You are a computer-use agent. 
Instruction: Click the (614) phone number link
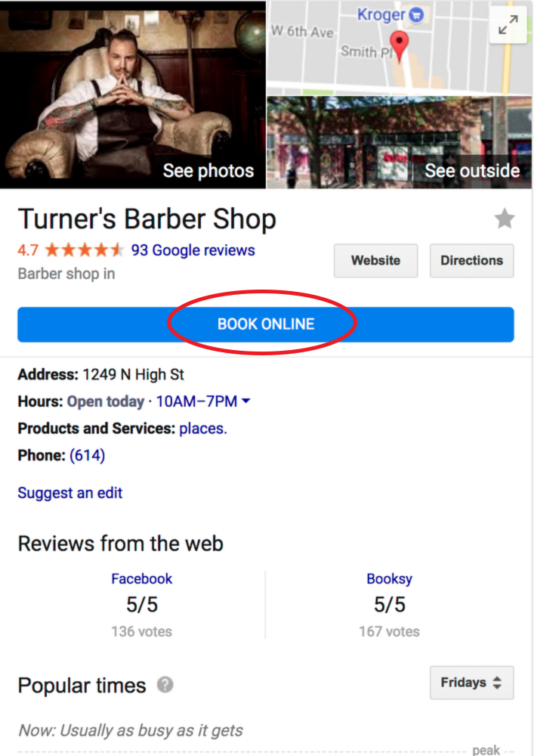(87, 455)
